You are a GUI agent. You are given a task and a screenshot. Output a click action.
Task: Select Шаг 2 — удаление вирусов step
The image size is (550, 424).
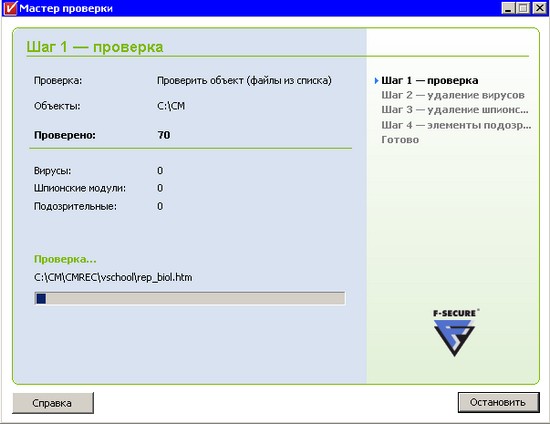pyautogui.click(x=453, y=95)
